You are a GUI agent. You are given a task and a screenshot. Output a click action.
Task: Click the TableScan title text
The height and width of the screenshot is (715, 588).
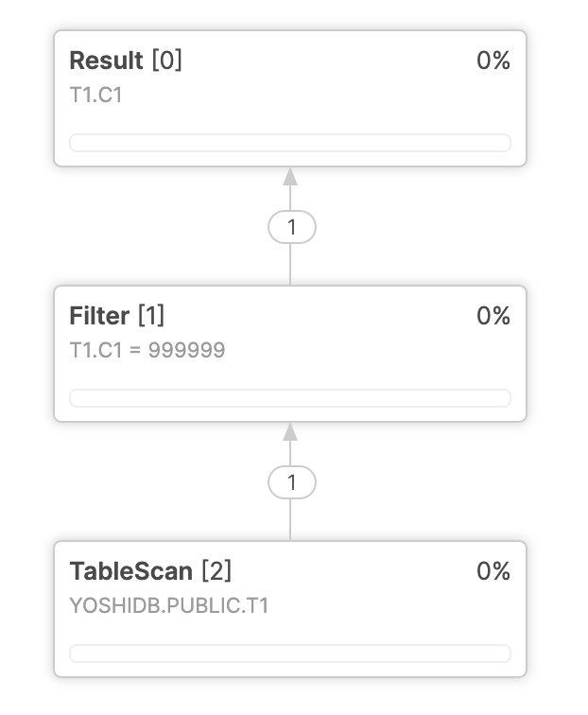tap(130, 571)
